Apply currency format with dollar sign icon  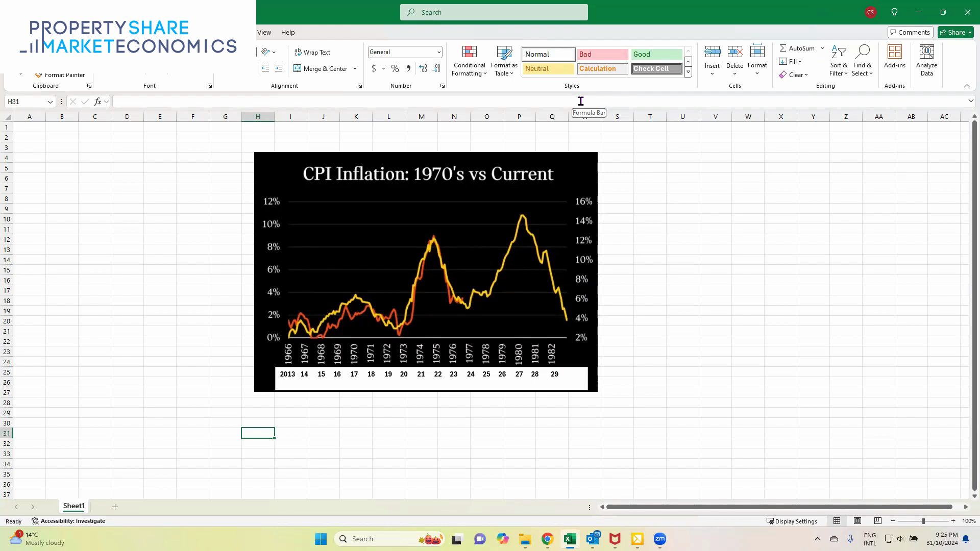coord(374,68)
